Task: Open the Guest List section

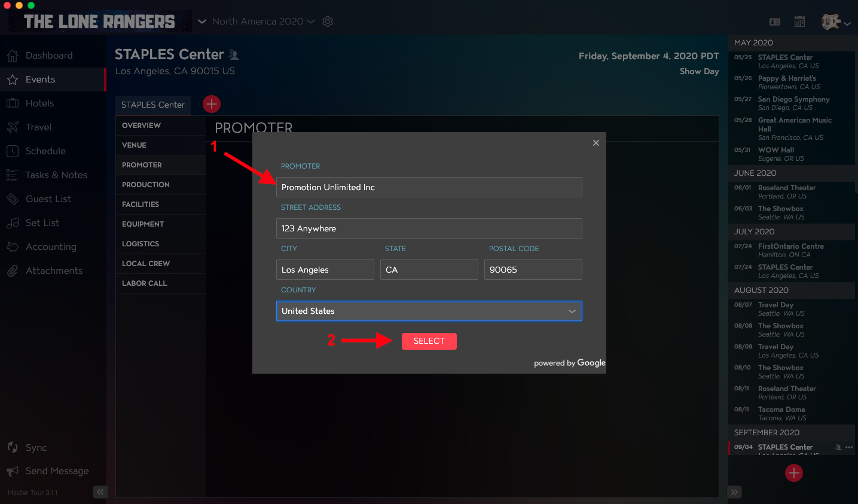Action: [x=53, y=199]
